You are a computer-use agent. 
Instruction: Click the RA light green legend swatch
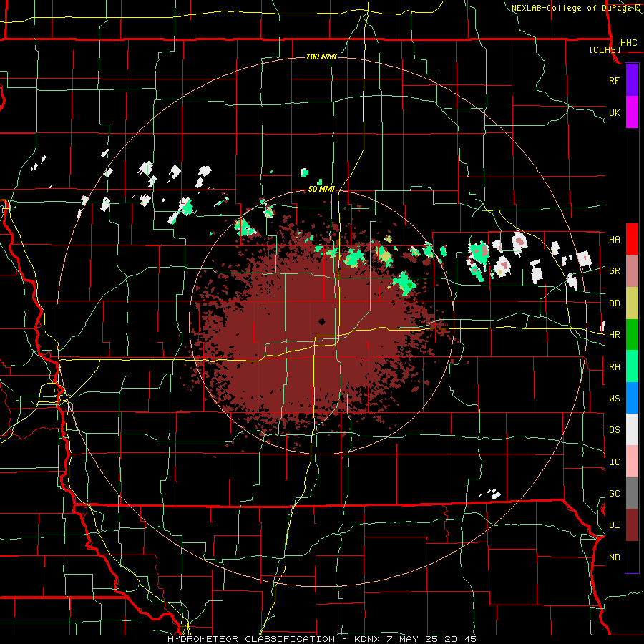[x=632, y=366]
